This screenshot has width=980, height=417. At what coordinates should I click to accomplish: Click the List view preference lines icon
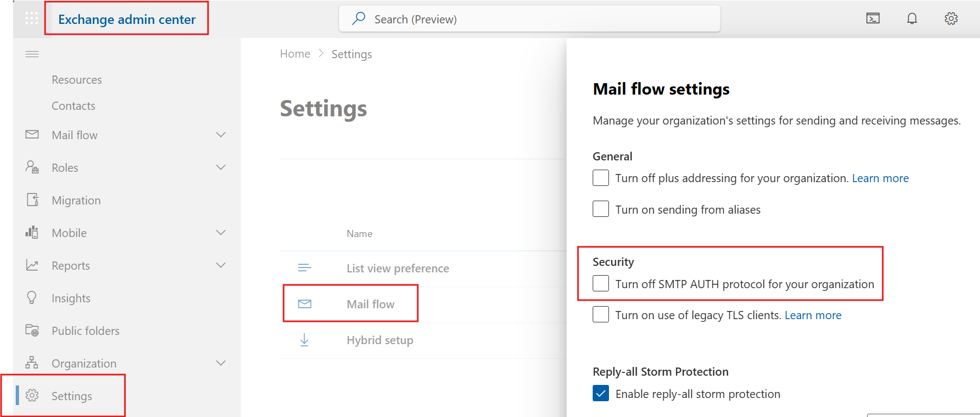[x=305, y=267]
